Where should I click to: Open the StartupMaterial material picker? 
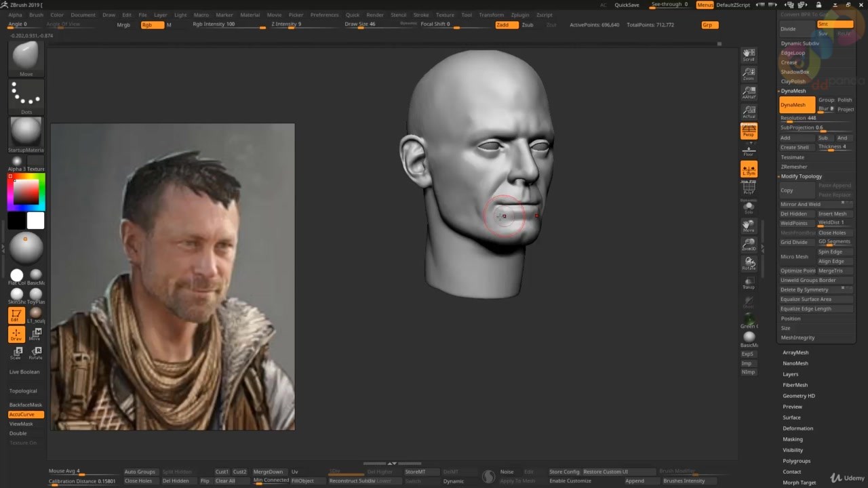[26, 135]
